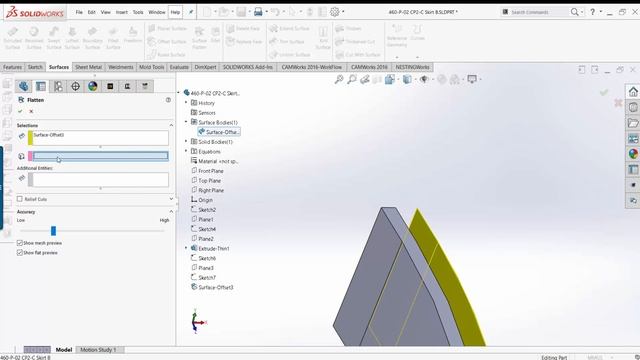
Task: Open Custom Properties icon in task pane
Action: (633, 169)
